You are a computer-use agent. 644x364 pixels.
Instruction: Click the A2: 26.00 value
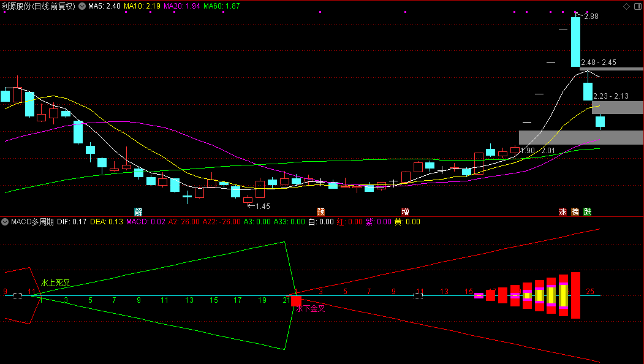coord(184,222)
